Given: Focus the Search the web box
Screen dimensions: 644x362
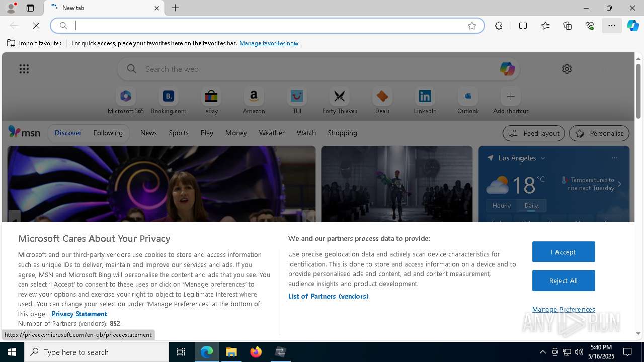Looking at the screenshot, I should (x=318, y=69).
